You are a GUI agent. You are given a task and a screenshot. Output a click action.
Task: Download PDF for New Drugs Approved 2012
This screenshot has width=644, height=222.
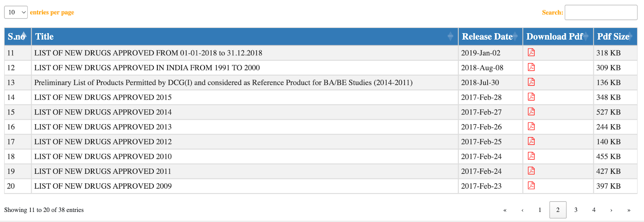click(x=531, y=141)
